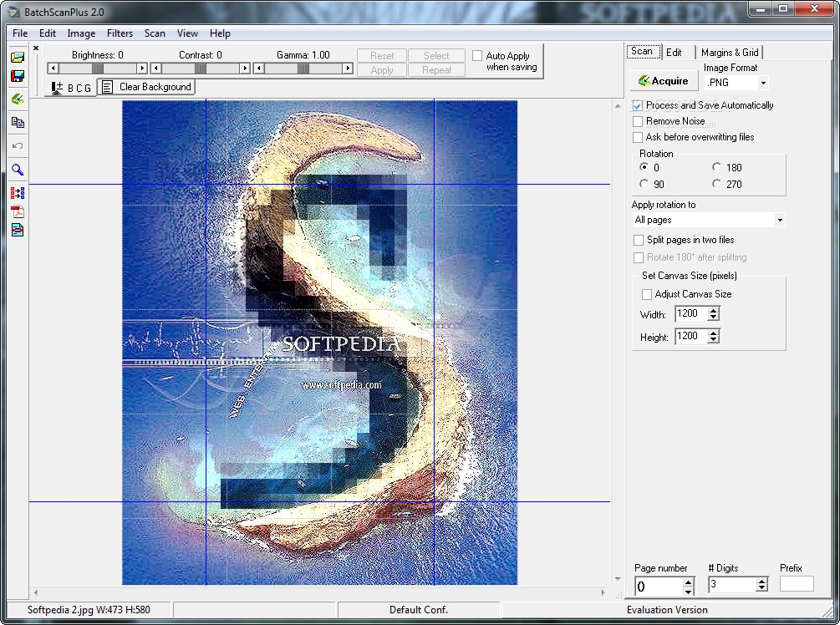Select the 180 rotation radio button
The image size is (840, 625).
[x=716, y=167]
